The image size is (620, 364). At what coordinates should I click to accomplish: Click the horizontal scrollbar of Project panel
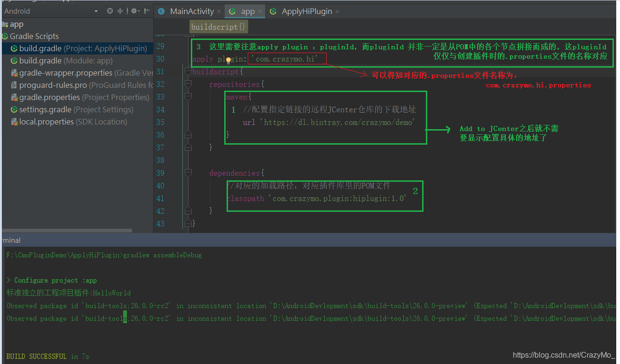pos(66,230)
